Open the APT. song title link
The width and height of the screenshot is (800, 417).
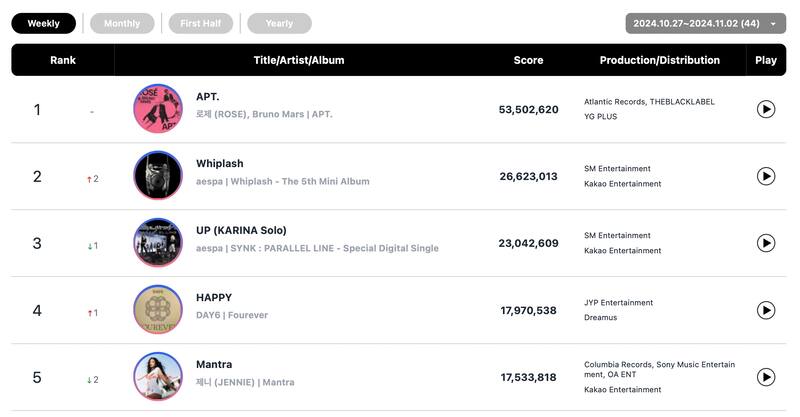(x=208, y=97)
